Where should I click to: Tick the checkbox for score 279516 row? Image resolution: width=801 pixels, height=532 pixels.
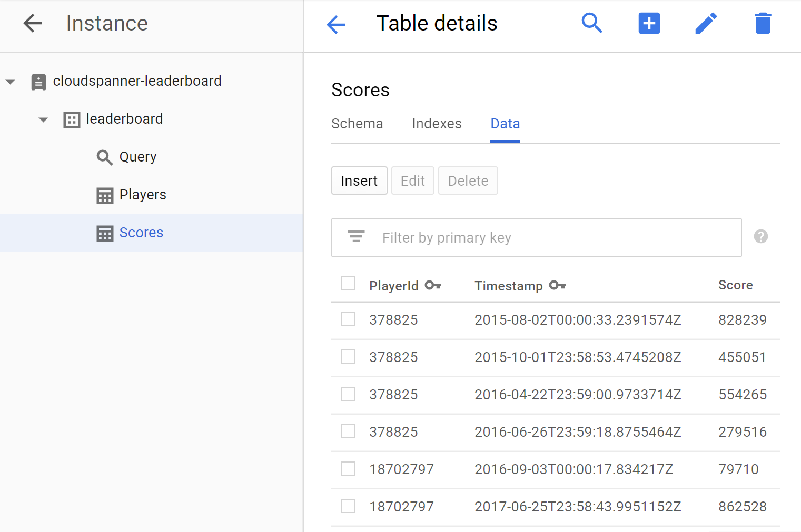tap(348, 431)
